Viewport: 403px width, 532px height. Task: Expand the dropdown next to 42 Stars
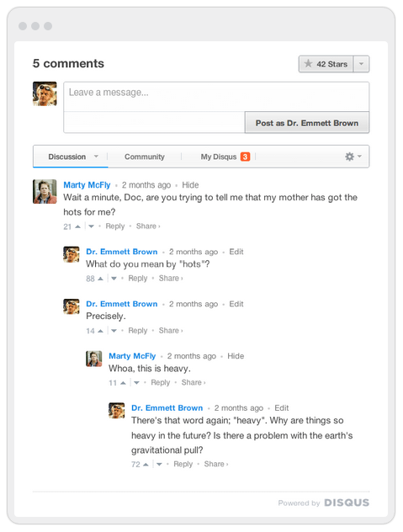(361, 64)
